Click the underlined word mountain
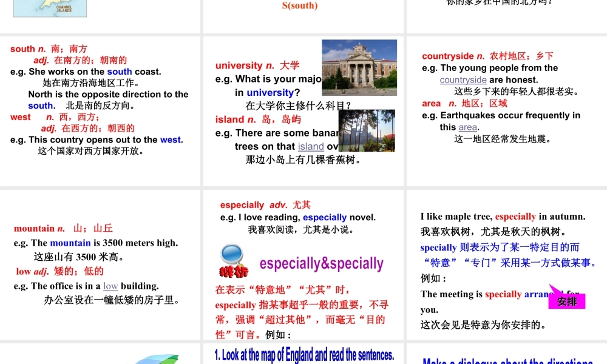607x364 pixels. [71, 243]
